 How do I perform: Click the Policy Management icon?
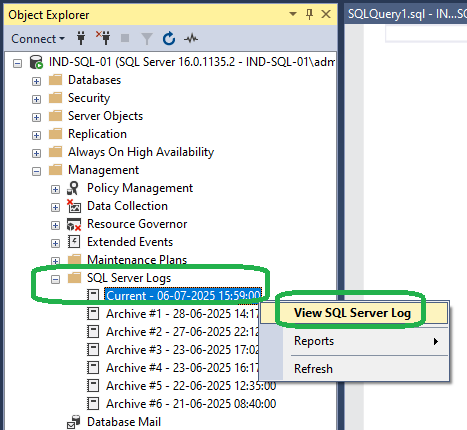click(x=73, y=188)
